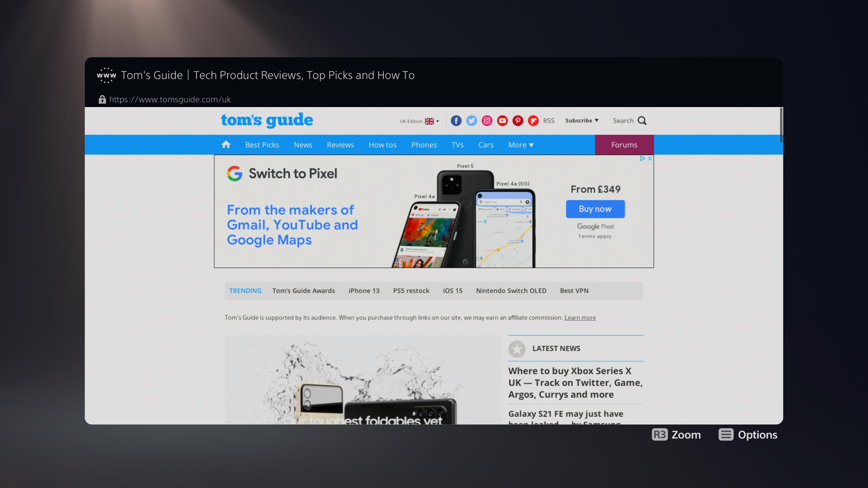
Task: Open the Pinterest social icon
Action: pyautogui.click(x=518, y=121)
